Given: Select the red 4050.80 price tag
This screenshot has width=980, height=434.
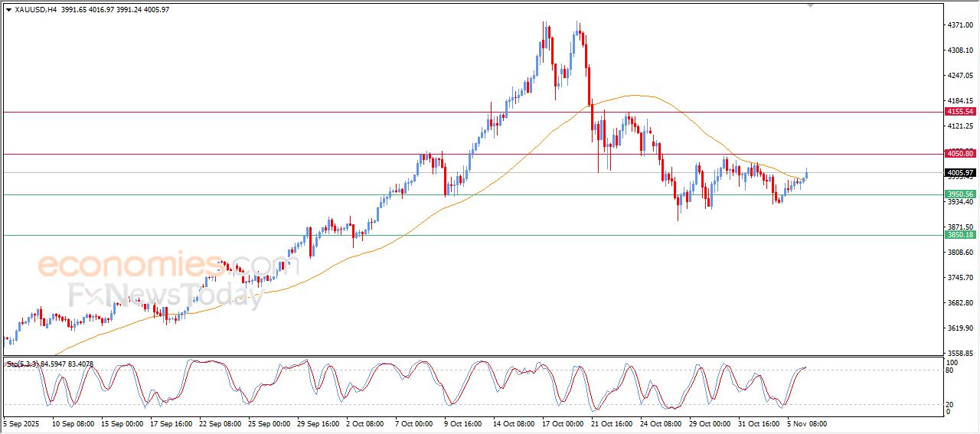Looking at the screenshot, I should click(960, 154).
